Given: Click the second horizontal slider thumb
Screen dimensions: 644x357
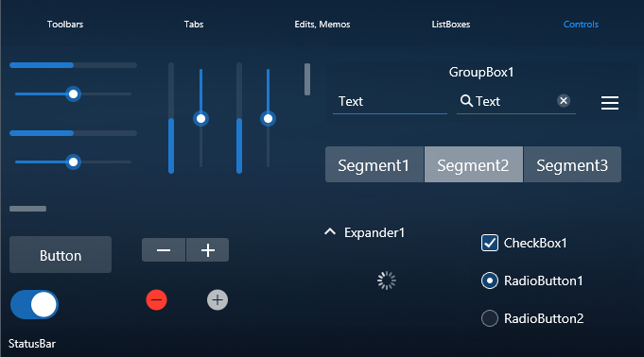Looking at the screenshot, I should [73, 162].
